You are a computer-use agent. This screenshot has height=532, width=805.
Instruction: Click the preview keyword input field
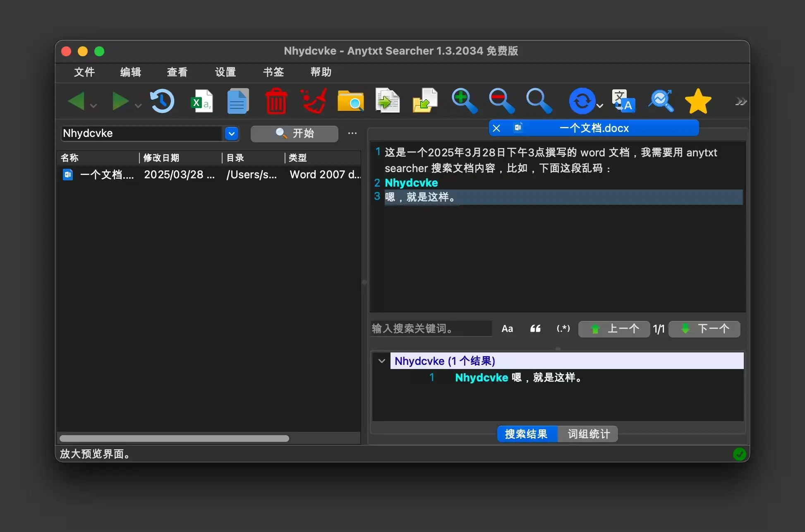pos(431,329)
